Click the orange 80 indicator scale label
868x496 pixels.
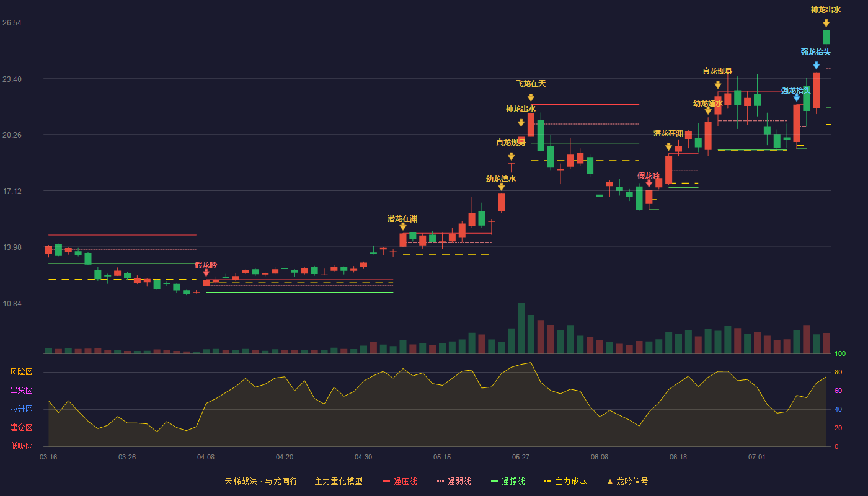tap(838, 372)
